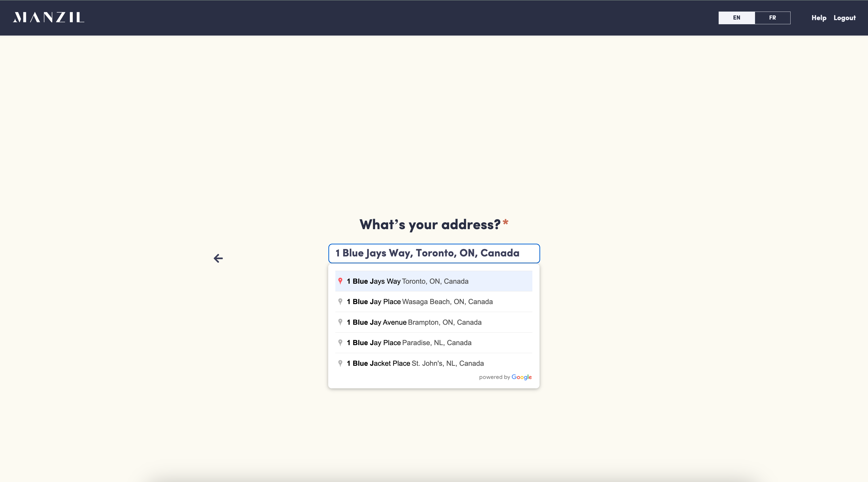Select 1 Blue Jay Place Wasaga Beach
868x482 pixels.
pos(419,302)
